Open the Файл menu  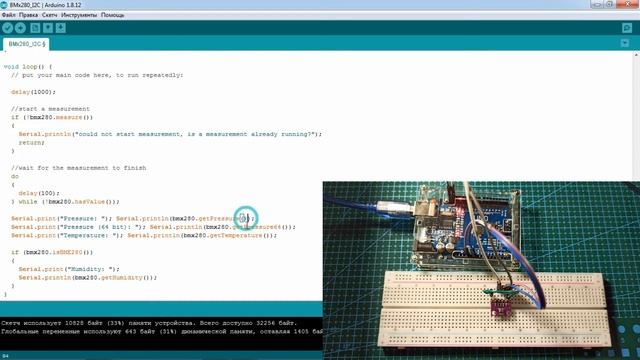tap(9, 15)
